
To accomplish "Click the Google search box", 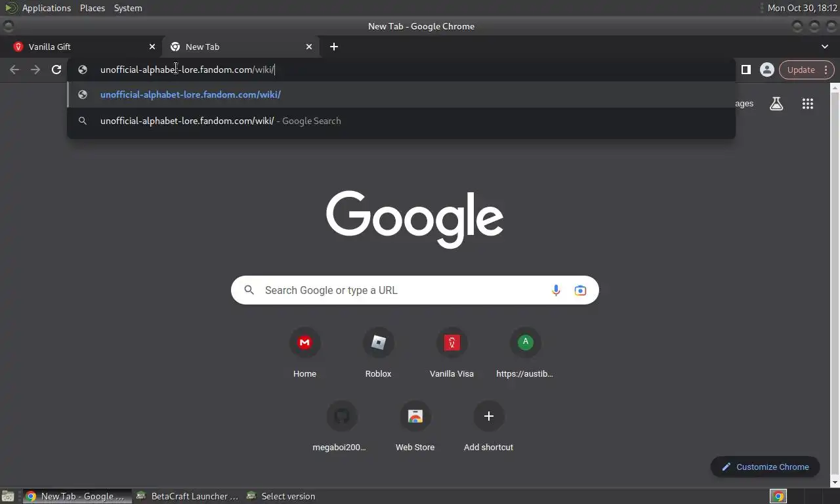I will (x=415, y=290).
